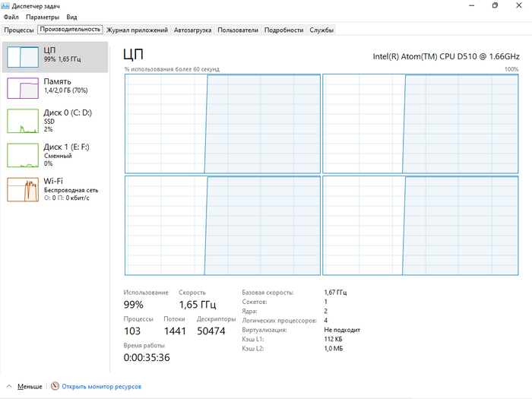Open the Файл menu
532x399 pixels.
11,17
